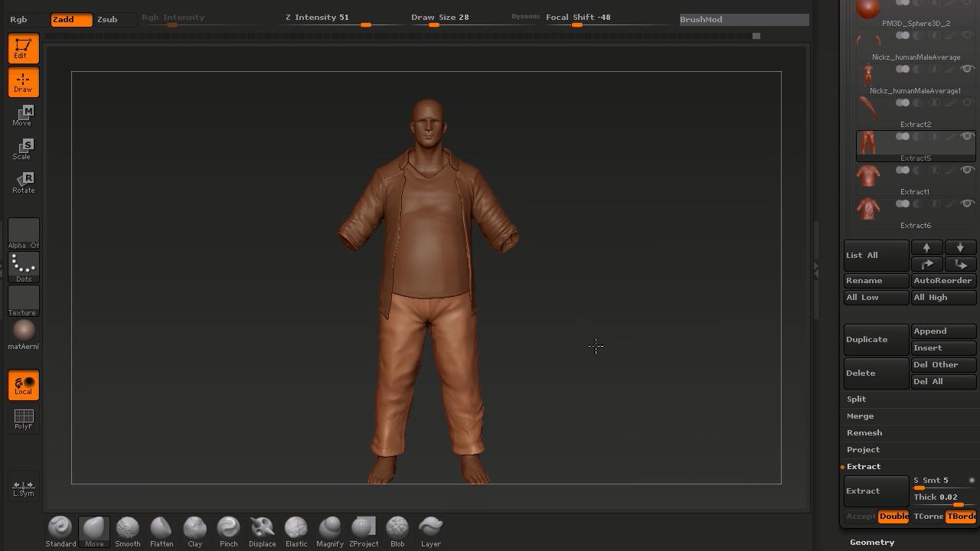Select the Smooth brush
This screenshot has width=980, height=551.
[x=127, y=531]
